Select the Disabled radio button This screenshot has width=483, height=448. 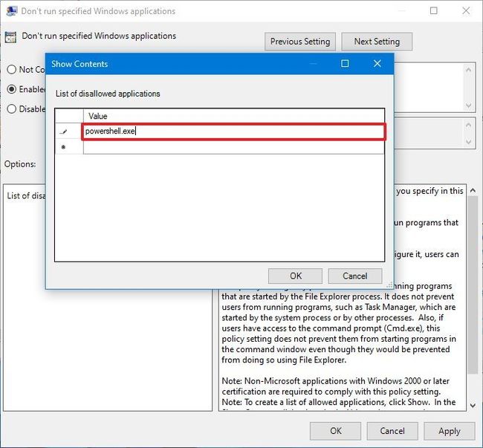(11, 108)
